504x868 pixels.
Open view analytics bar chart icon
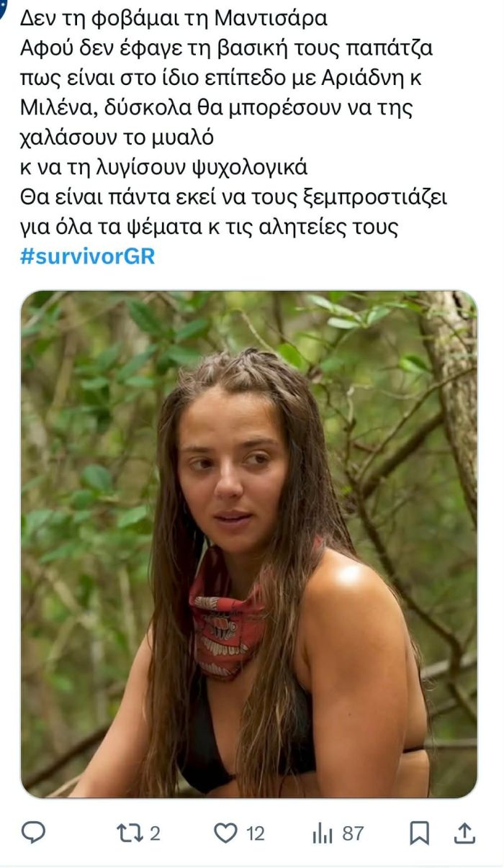click(x=323, y=833)
